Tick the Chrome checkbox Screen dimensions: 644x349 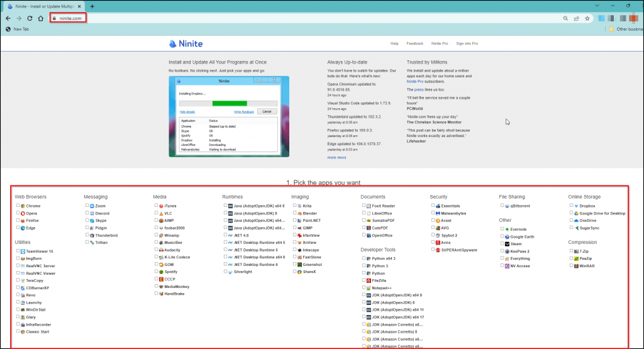click(x=18, y=205)
